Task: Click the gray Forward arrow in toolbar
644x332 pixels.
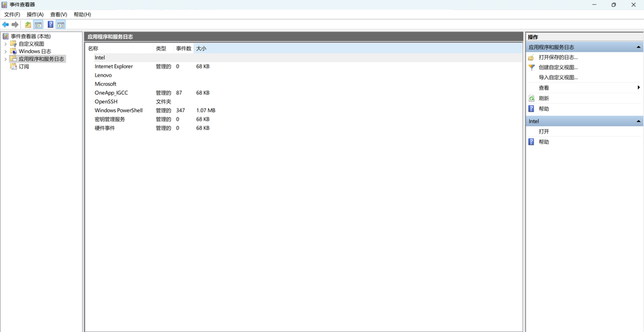Action: click(x=15, y=25)
